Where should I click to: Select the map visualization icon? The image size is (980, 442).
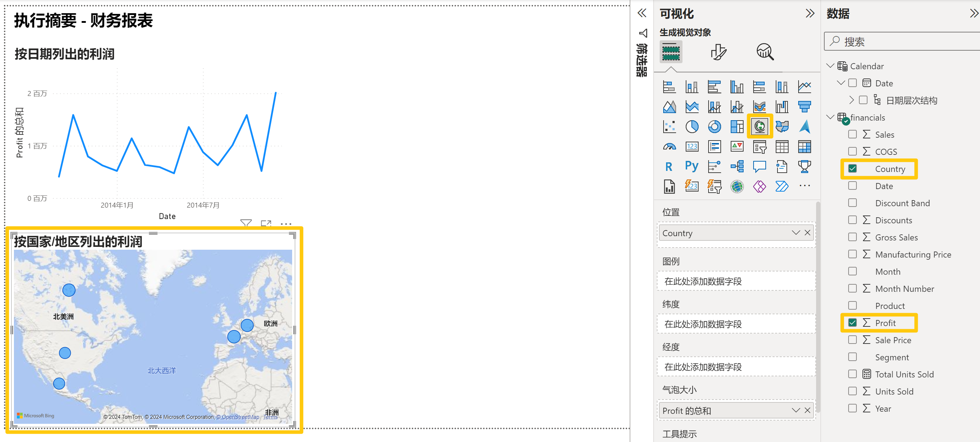759,126
